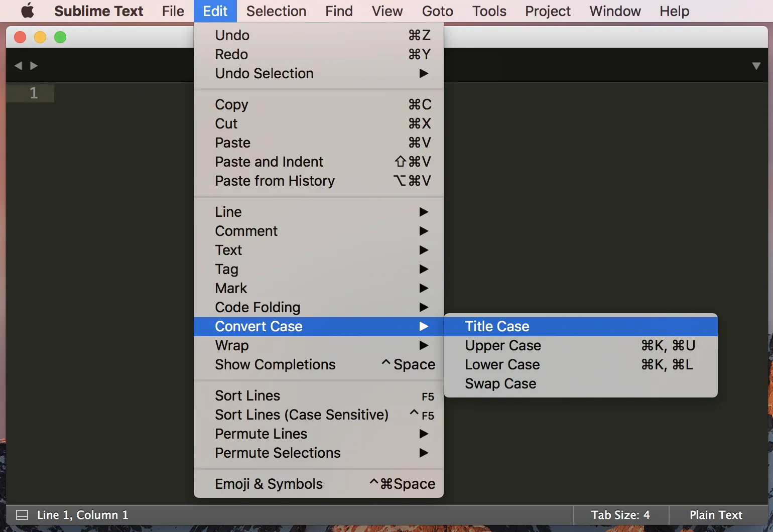Open the File menu
The height and width of the screenshot is (532, 773).
coord(173,11)
